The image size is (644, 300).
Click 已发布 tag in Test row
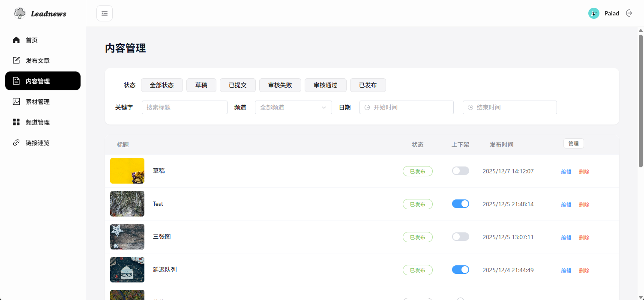418,204
